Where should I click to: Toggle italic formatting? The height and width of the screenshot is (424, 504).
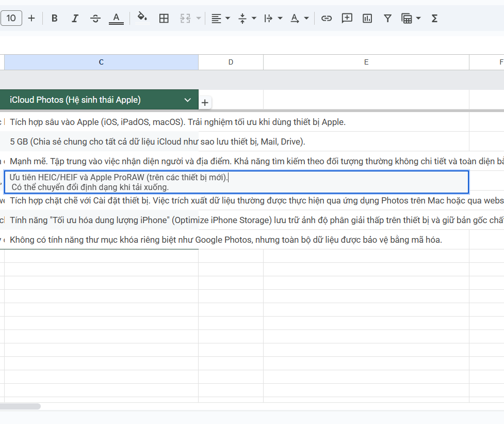[75, 19]
